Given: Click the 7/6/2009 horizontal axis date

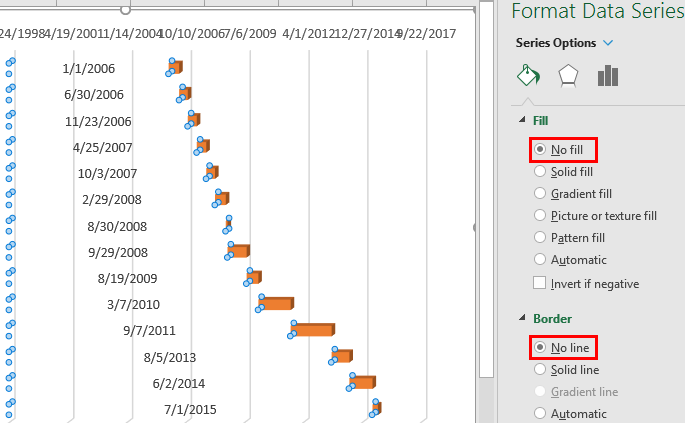Looking at the screenshot, I should [249, 34].
